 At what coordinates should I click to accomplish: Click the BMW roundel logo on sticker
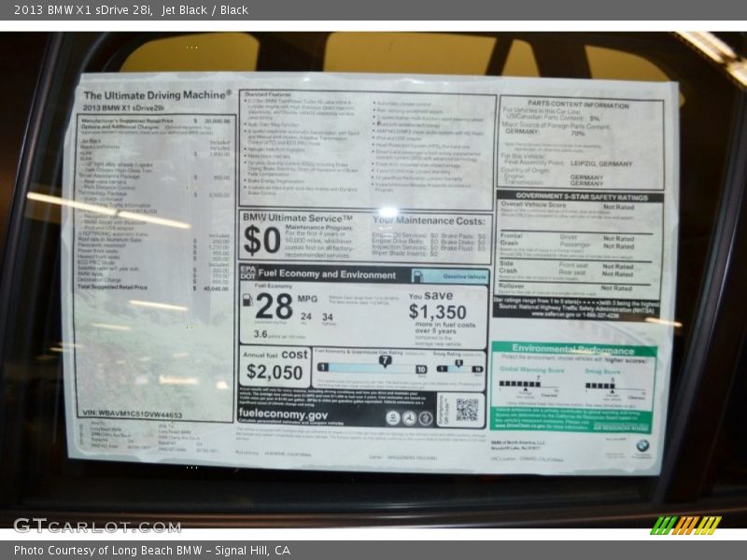[642, 446]
